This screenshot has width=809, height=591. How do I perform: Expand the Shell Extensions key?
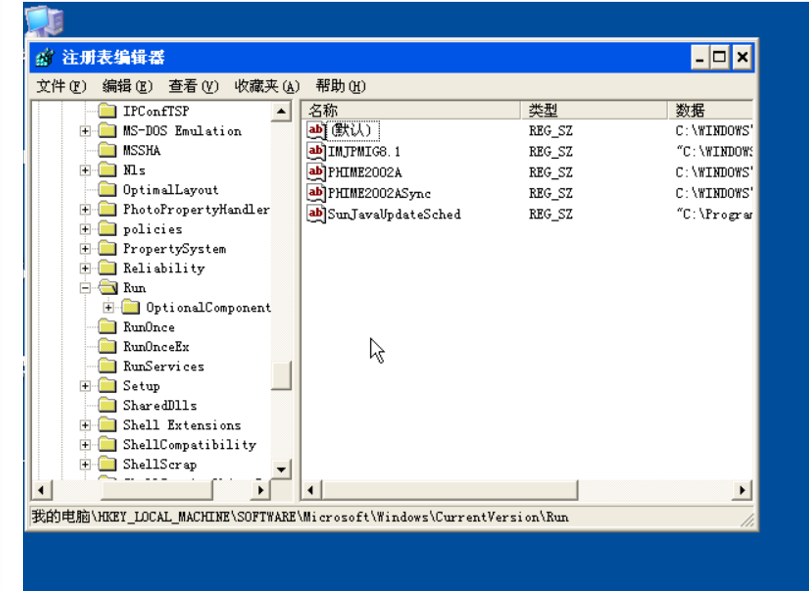[85, 425]
